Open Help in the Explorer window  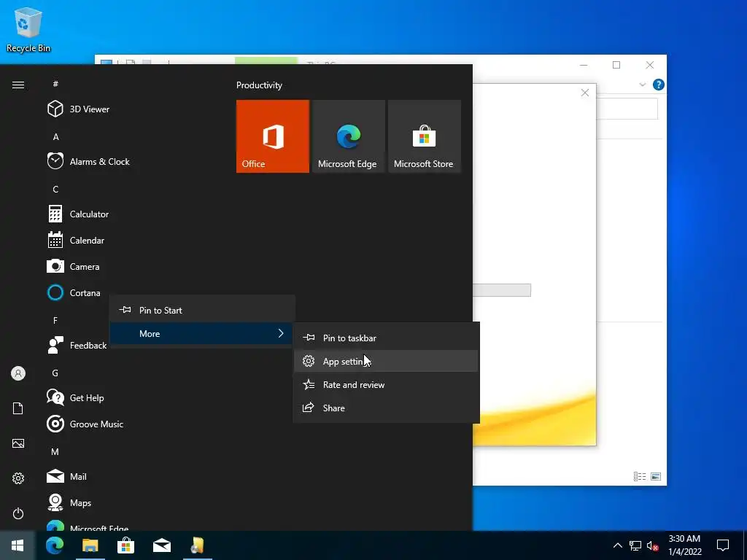click(659, 85)
